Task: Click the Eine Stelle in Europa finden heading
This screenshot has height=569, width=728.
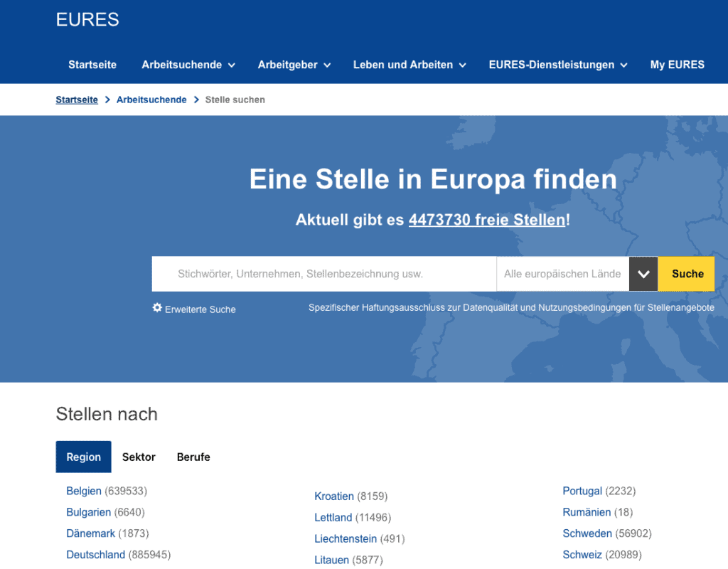Action: pyautogui.click(x=433, y=179)
